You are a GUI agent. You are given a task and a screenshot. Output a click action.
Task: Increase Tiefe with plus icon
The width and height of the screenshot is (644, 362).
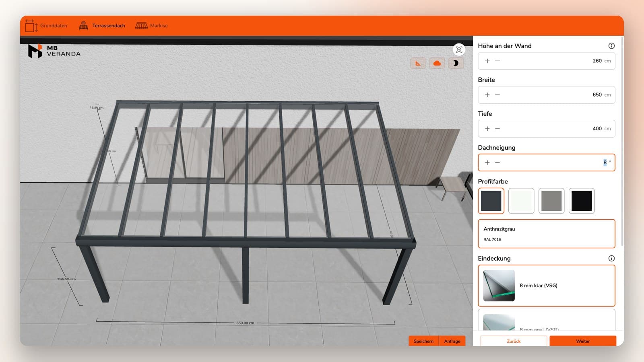(x=487, y=129)
